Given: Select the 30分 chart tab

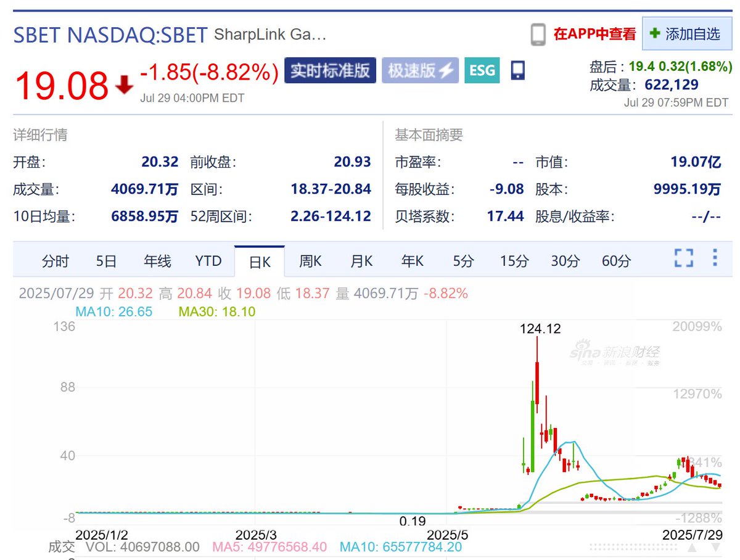Looking at the screenshot, I should pyautogui.click(x=565, y=261).
